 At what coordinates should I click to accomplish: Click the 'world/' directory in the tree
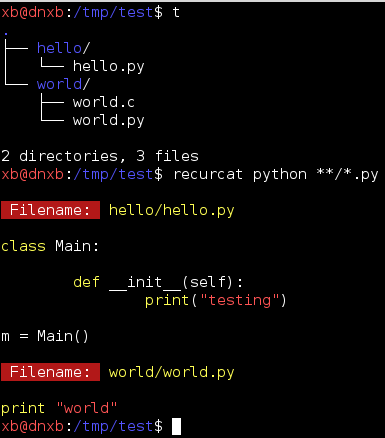[x=63, y=84]
